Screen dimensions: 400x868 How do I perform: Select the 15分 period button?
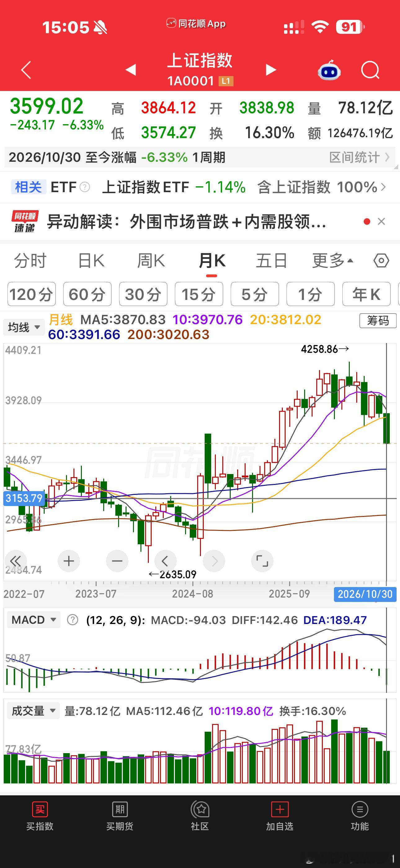point(199,294)
